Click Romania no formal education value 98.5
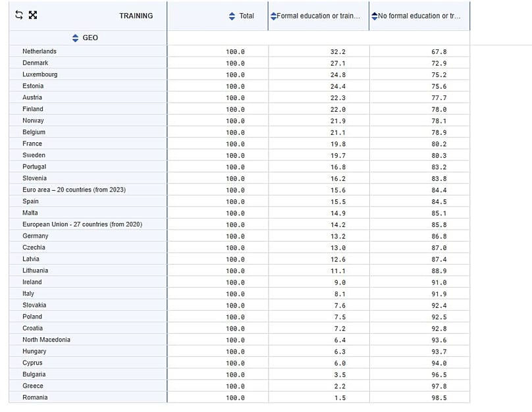The height and width of the screenshot is (412, 532). pyautogui.click(x=439, y=398)
